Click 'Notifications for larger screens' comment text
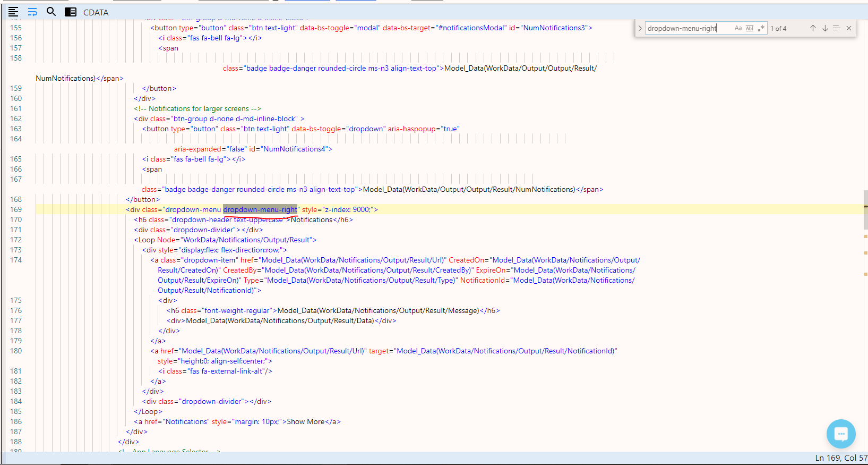The width and height of the screenshot is (868, 465). coord(199,108)
